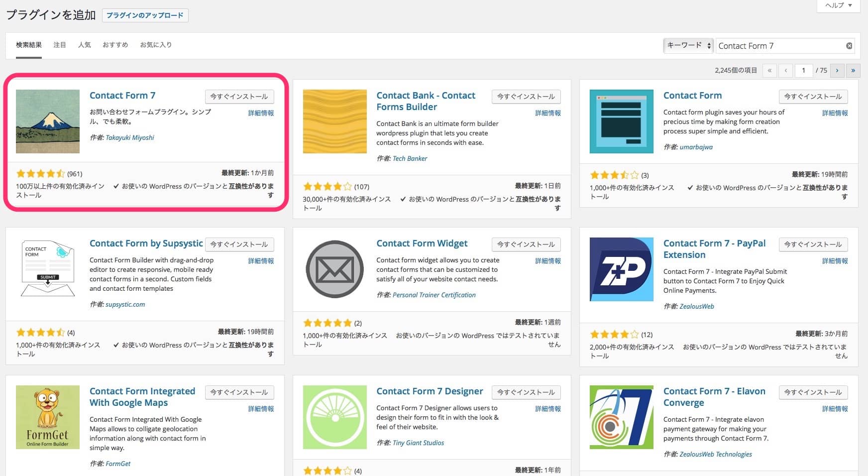Jump to the last results page arrow
This screenshot has width=868, height=476.
click(x=853, y=70)
